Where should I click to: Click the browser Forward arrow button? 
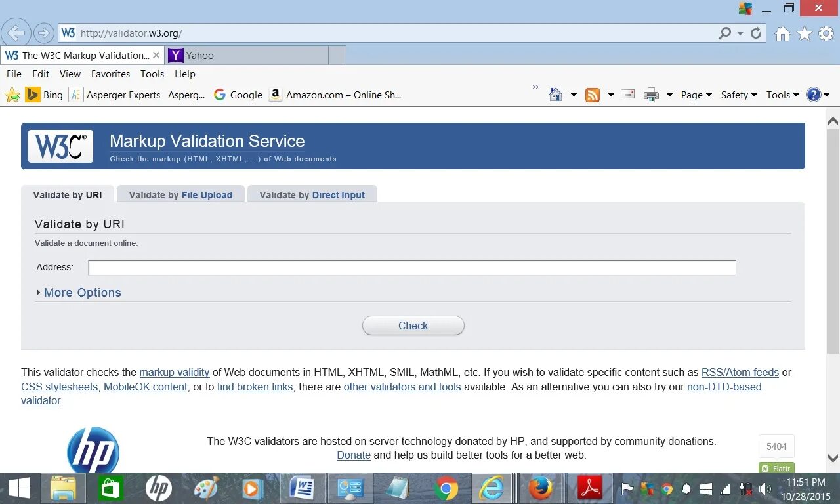click(43, 33)
